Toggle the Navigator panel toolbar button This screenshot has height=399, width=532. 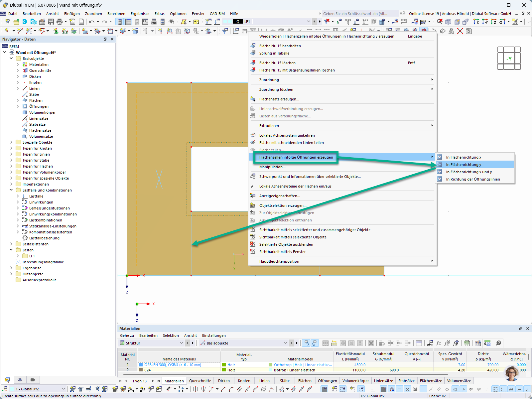click(119, 22)
